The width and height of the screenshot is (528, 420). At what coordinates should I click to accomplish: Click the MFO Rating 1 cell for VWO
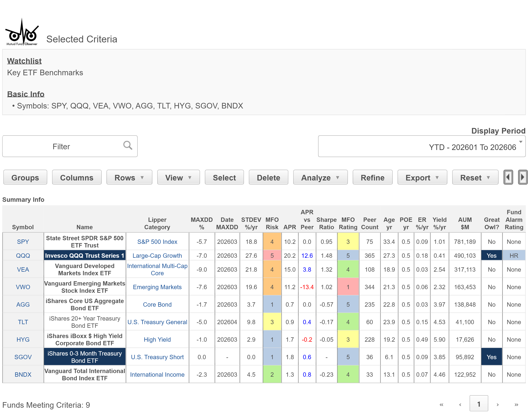(x=348, y=287)
